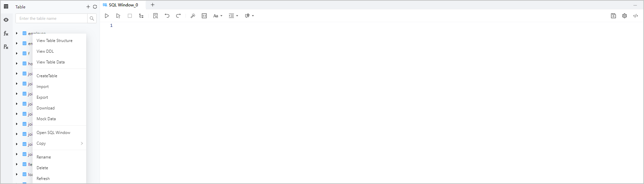Expand the table named f
Screen dimensions: 644x184
pos(17,53)
